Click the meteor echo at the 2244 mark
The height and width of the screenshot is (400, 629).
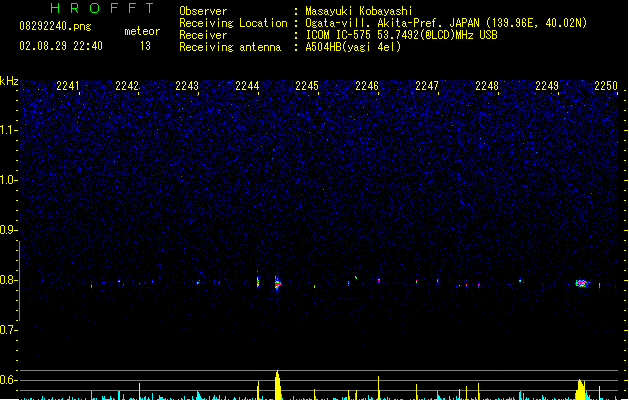pos(258,280)
